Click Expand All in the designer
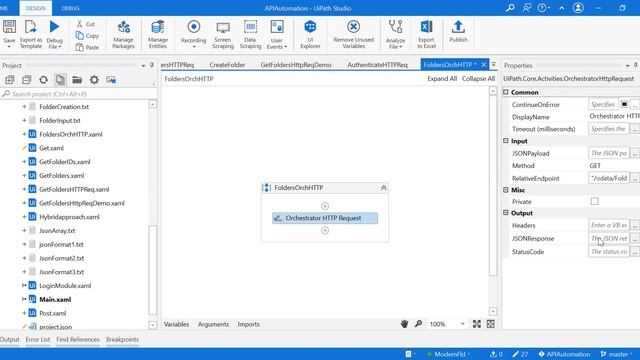Image resolution: width=640 pixels, height=360 pixels. click(442, 78)
